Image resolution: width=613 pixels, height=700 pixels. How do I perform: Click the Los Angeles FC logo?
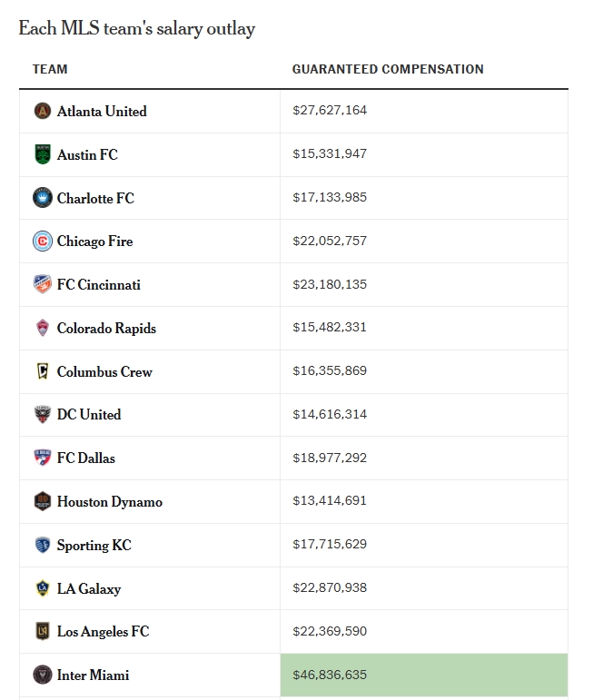42,631
